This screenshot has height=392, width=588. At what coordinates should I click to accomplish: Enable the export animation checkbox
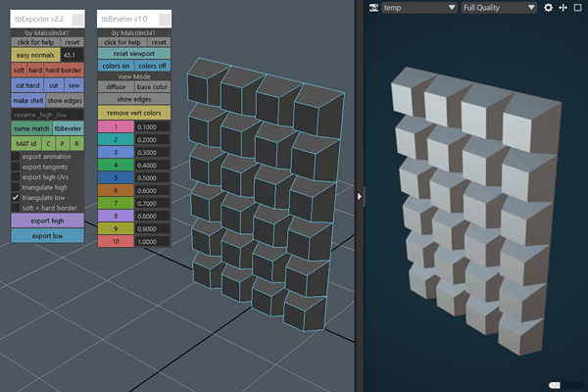(16, 156)
